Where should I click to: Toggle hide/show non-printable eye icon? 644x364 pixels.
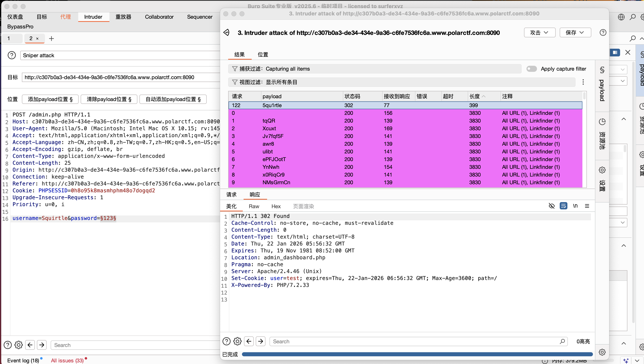tap(552, 206)
